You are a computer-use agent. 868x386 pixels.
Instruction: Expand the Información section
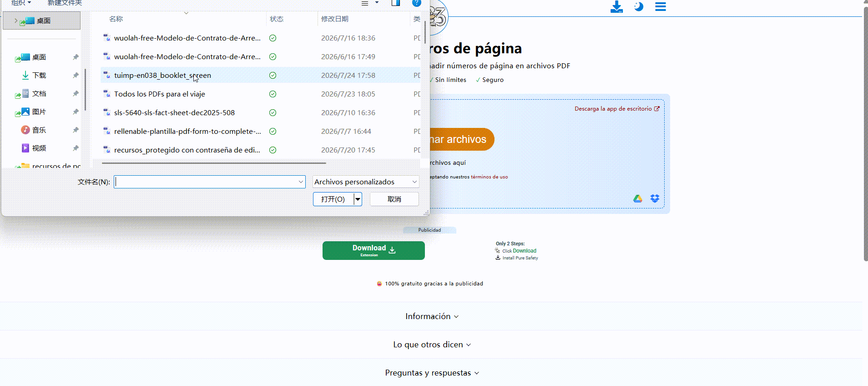pyautogui.click(x=432, y=316)
